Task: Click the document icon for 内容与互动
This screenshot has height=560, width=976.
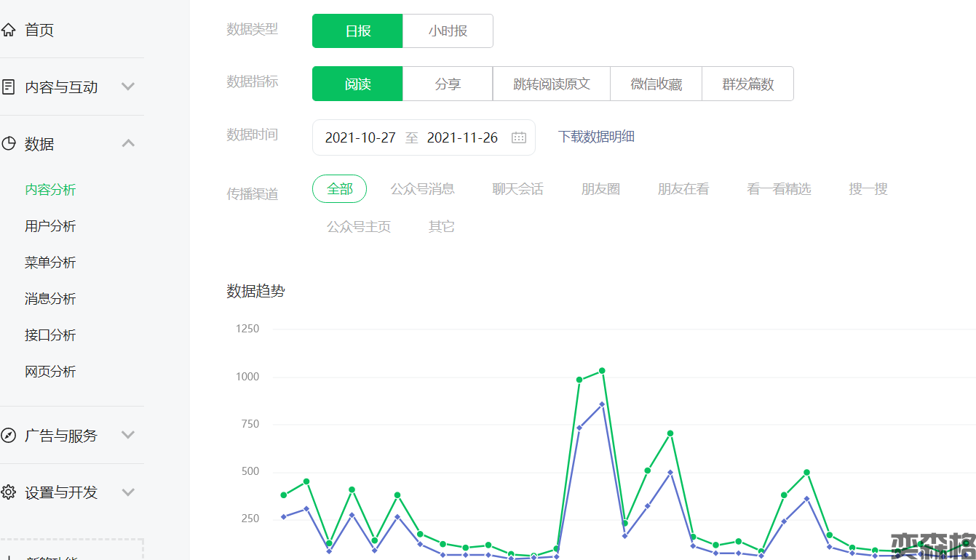Action: coord(9,87)
